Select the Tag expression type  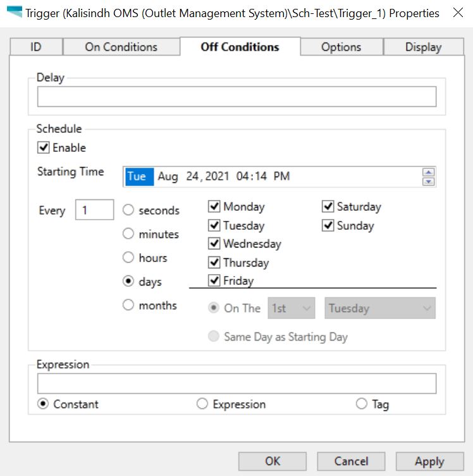coord(362,404)
